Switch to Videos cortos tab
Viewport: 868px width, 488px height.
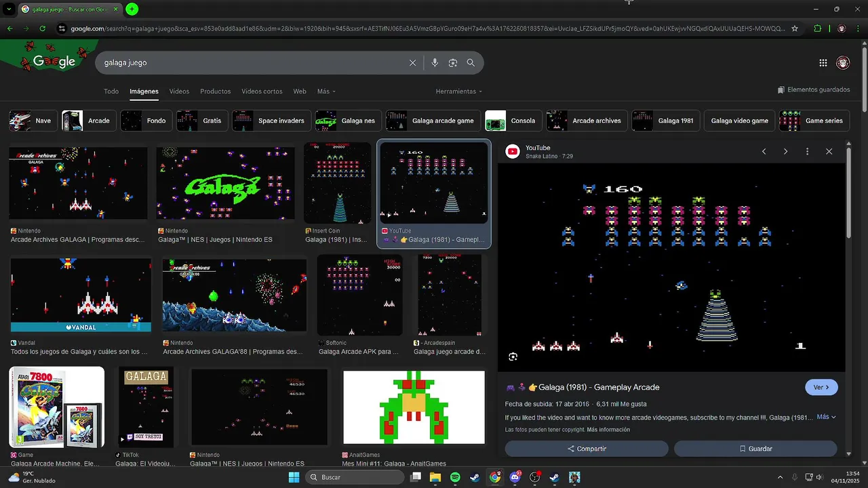click(262, 91)
